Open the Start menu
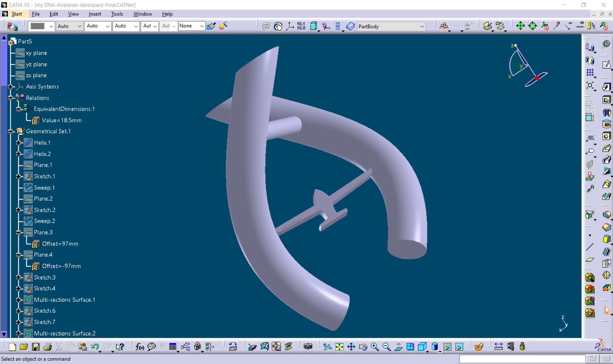 click(17, 14)
